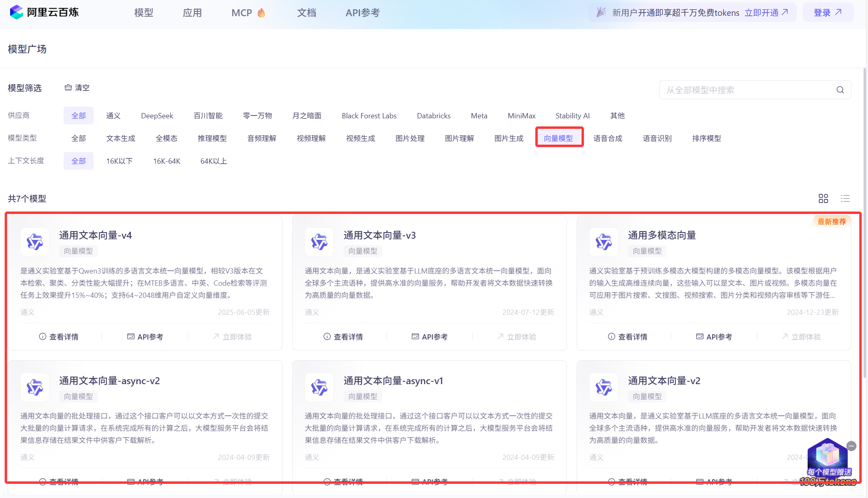
Task: Click the search magnifier icon
Action: point(840,90)
